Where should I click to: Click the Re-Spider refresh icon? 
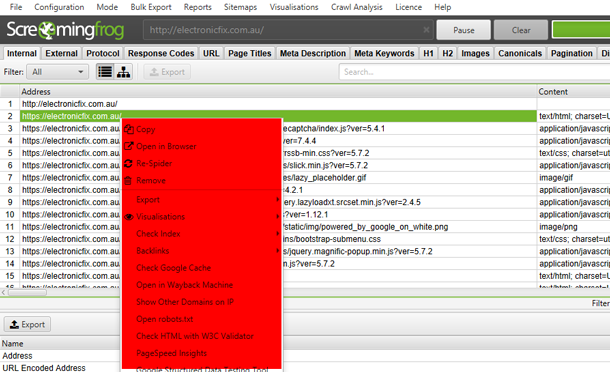[x=129, y=163]
